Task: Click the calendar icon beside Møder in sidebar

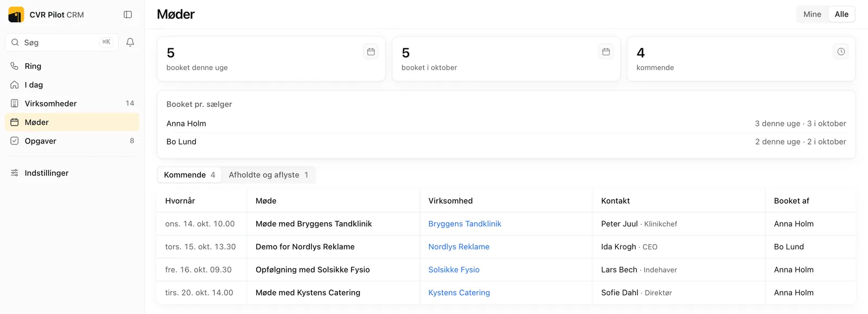Action: (x=15, y=122)
